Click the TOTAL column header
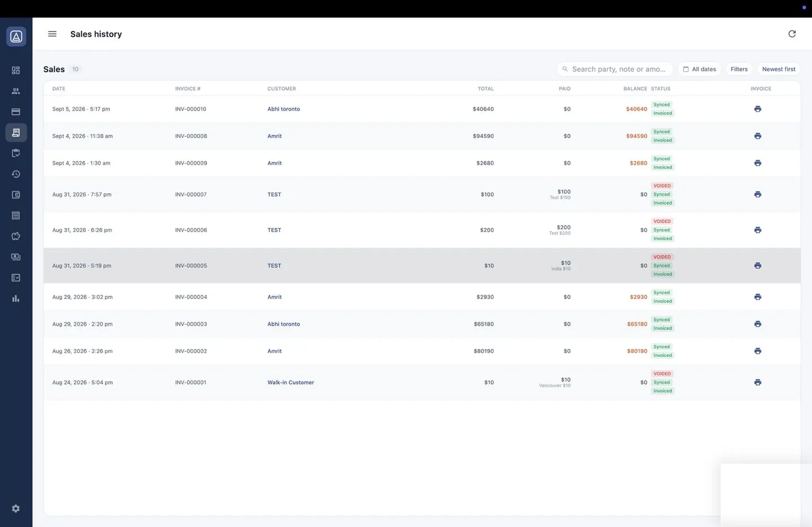The image size is (812, 527). click(486, 88)
